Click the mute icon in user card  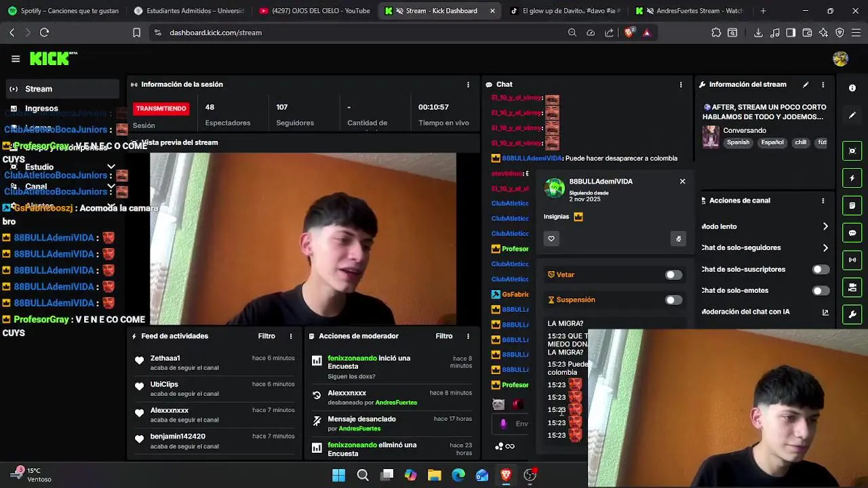[678, 239]
